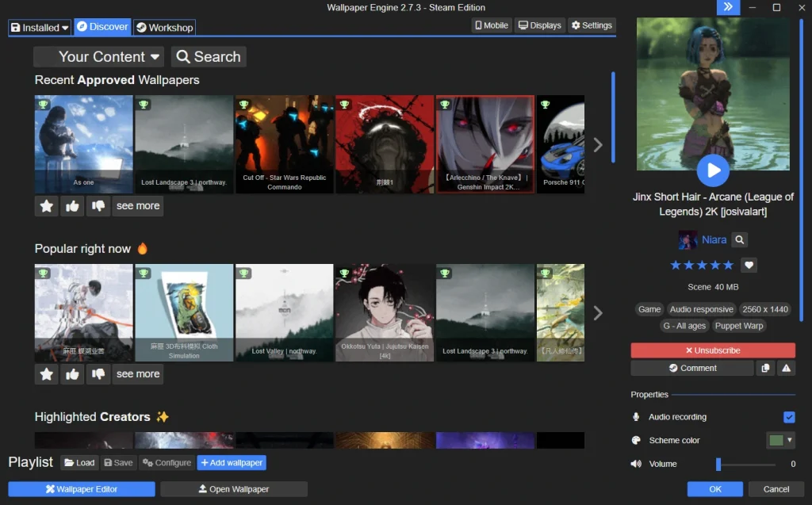This screenshot has width=812, height=505.
Task: Select the As one wallpaper thumbnail
Action: click(84, 144)
